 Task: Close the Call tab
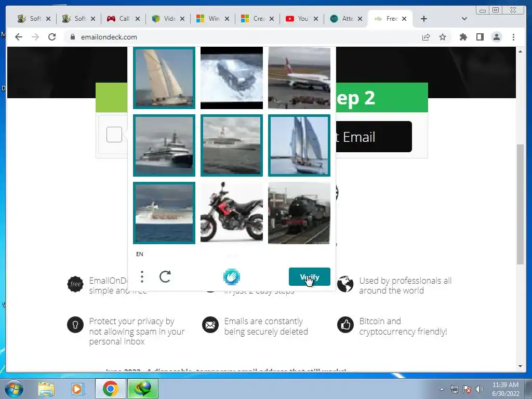point(137,19)
